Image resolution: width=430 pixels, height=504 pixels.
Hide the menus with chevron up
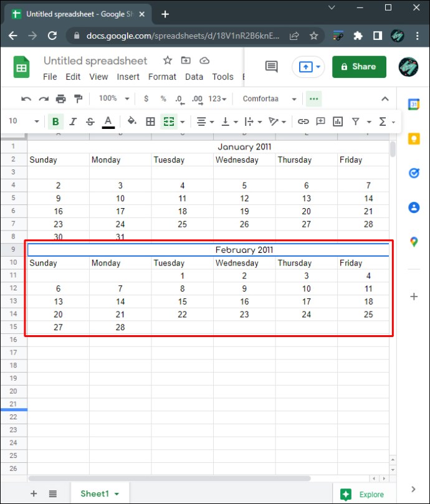tap(385, 98)
